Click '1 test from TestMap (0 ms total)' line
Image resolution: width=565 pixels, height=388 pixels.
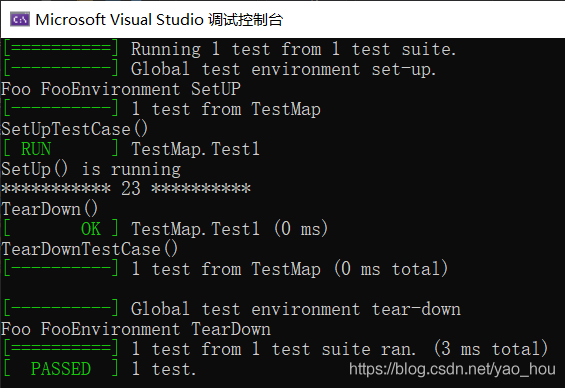coord(290,269)
